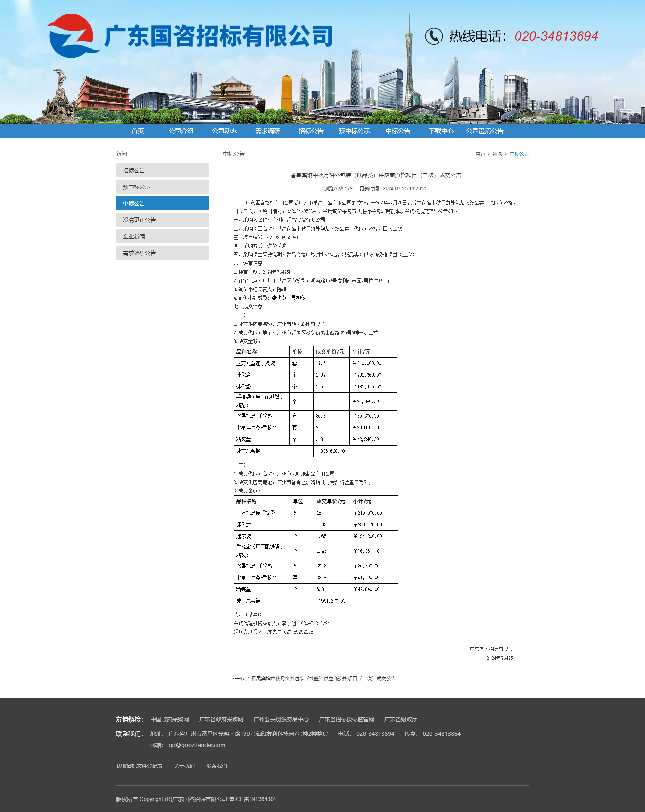Open the 公司介绍 navigation item

[x=181, y=131]
